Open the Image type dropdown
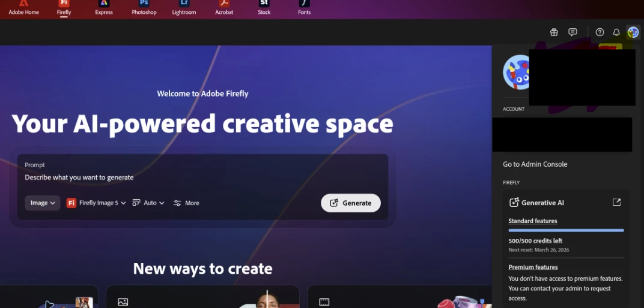 pyautogui.click(x=43, y=203)
